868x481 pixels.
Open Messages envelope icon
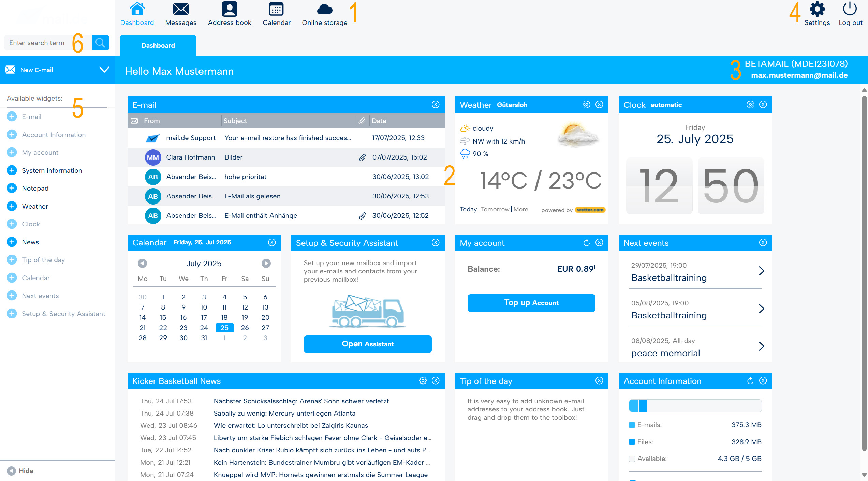coord(181,9)
